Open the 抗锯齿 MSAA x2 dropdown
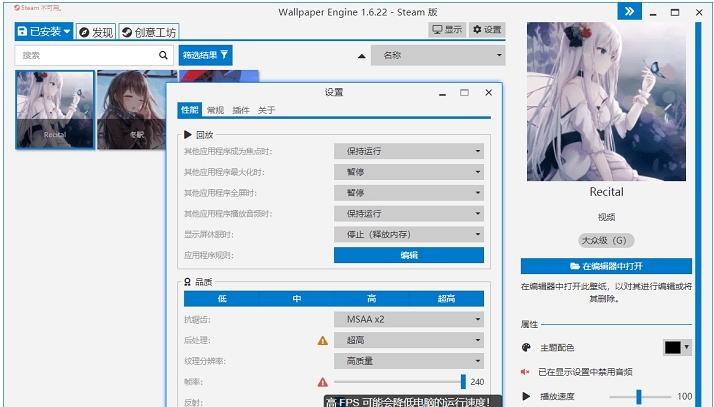The height and width of the screenshot is (407, 714). (x=409, y=319)
